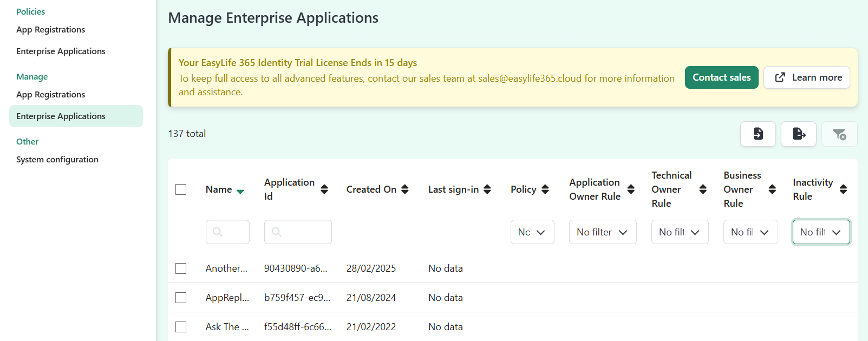Screen dimensions: 868x341
Task: Sort by Application Owner Rule column
Action: click(631, 189)
